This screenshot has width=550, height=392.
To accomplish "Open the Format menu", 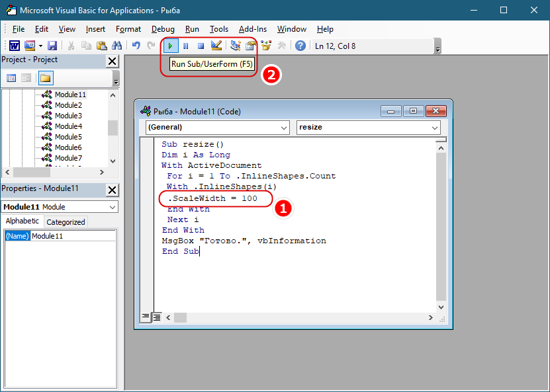I will pyautogui.click(x=128, y=29).
